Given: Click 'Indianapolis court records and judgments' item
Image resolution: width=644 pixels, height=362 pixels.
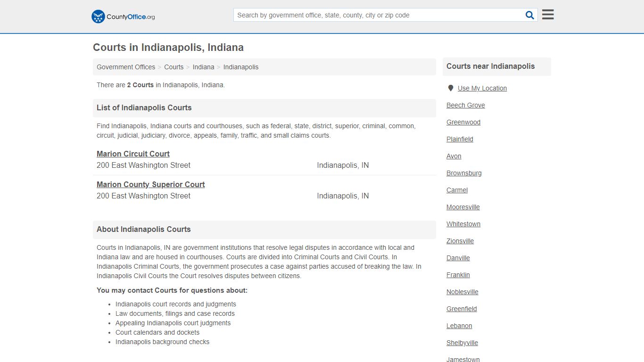Looking at the screenshot, I should [x=176, y=304].
